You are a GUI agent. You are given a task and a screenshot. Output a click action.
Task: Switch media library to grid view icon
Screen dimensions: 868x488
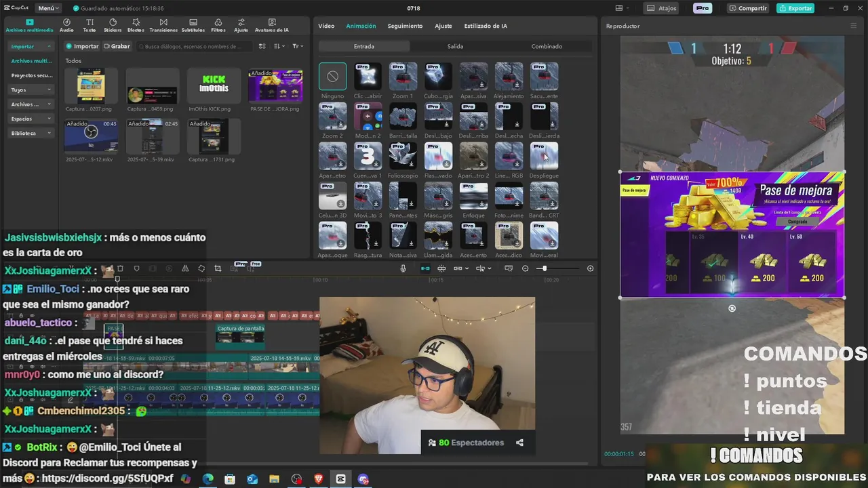point(262,46)
